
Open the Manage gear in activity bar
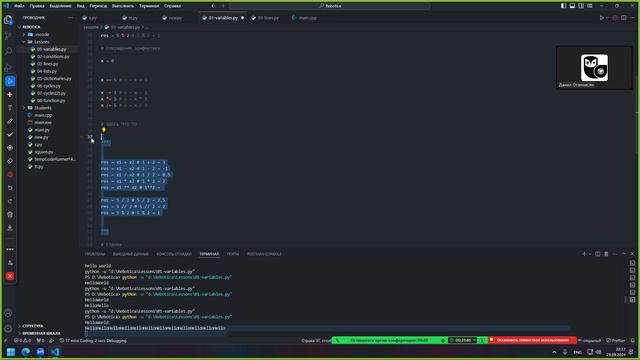[x=8, y=329]
